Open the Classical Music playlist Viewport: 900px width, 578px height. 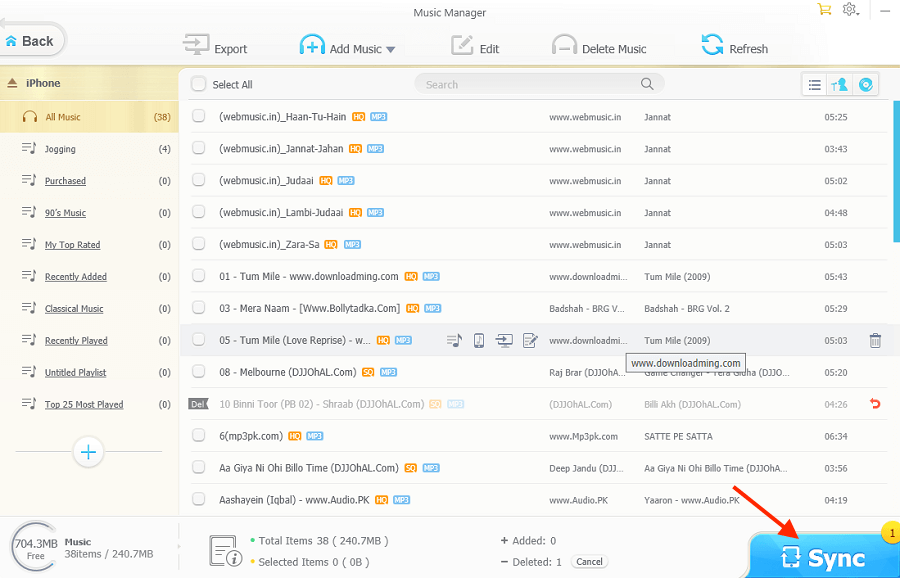tap(74, 309)
